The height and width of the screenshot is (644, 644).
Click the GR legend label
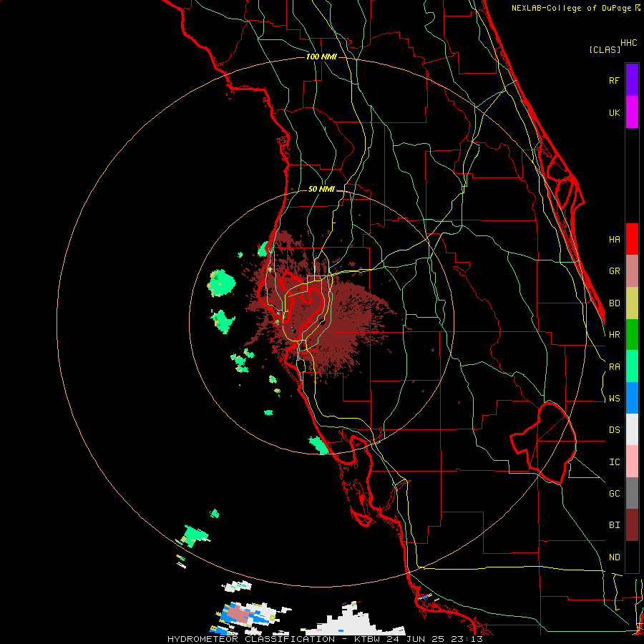point(614,271)
